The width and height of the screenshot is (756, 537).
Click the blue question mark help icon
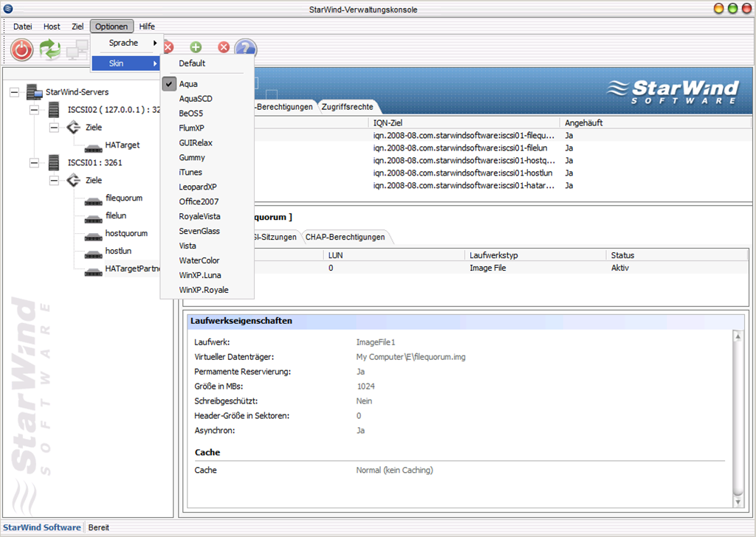[245, 49]
